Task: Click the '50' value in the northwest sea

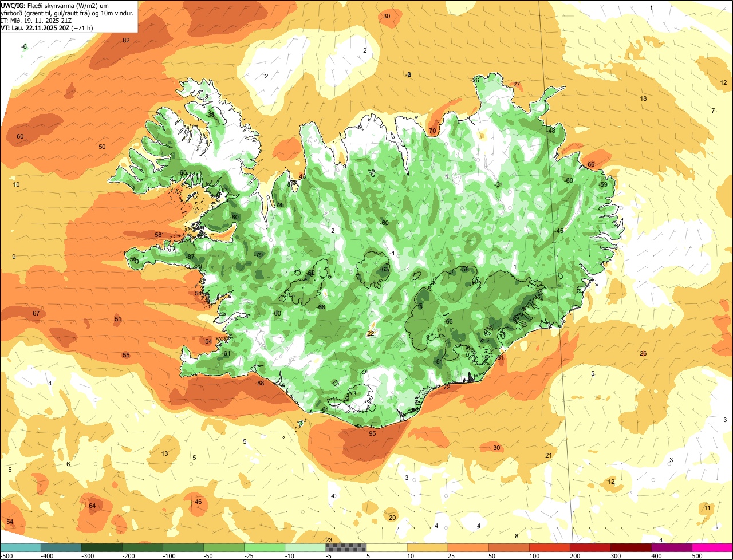Action: pyautogui.click(x=102, y=147)
